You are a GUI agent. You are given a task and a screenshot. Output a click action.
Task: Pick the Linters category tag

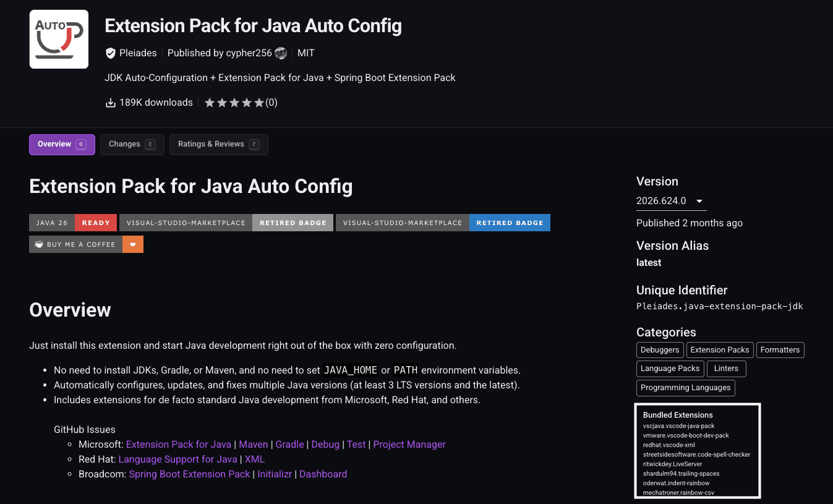tap(727, 369)
